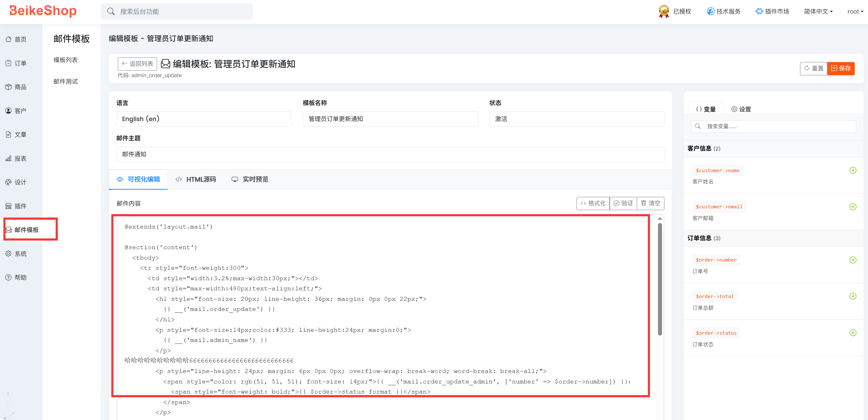Image resolution: width=868 pixels, height=420 pixels.
Task: Add $order->total variable using plus icon
Action: [853, 296]
